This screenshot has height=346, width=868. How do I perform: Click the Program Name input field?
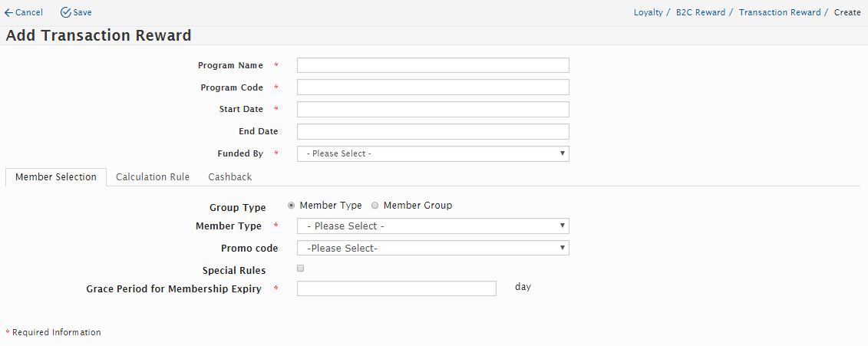[433, 65]
